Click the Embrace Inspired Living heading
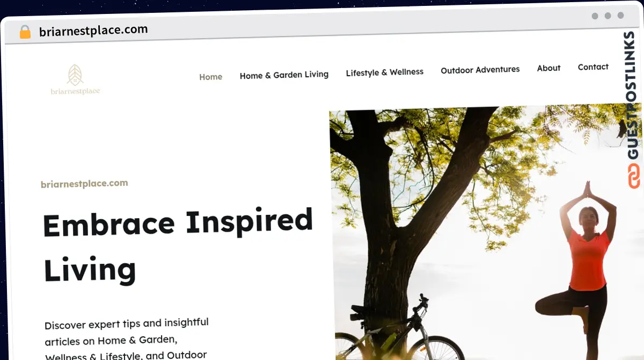Image resolution: width=644 pixels, height=360 pixels. tap(178, 246)
